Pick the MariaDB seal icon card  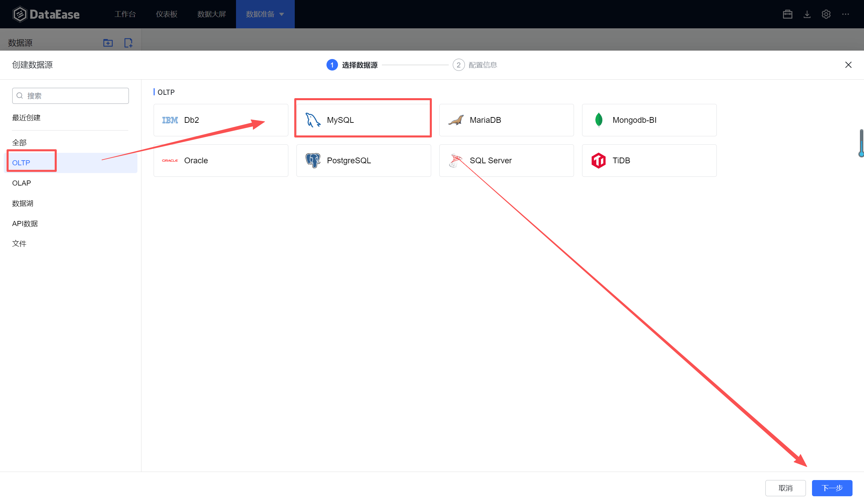tap(506, 120)
